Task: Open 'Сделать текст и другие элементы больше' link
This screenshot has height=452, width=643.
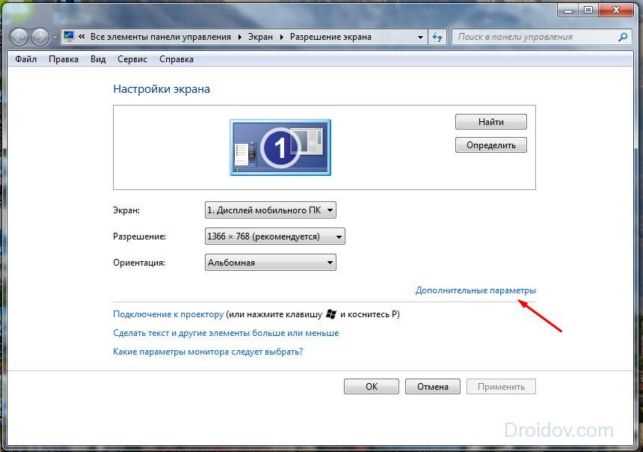Action: tap(226, 333)
